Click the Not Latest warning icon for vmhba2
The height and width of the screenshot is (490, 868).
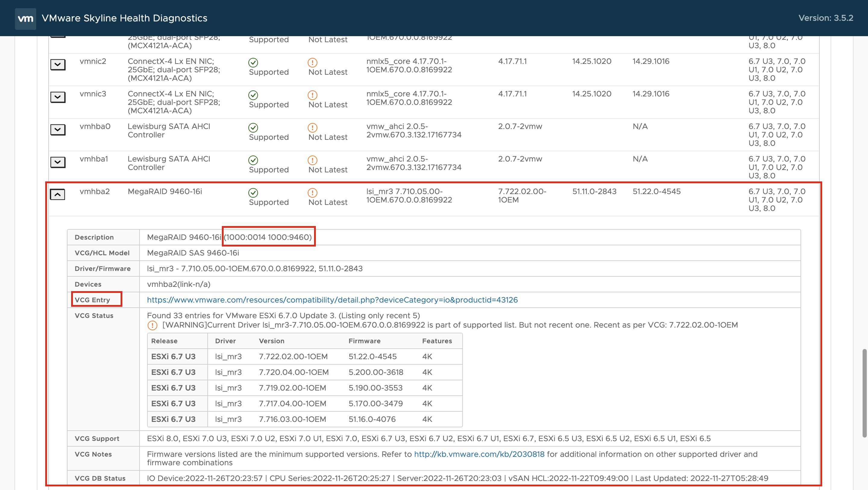point(312,193)
